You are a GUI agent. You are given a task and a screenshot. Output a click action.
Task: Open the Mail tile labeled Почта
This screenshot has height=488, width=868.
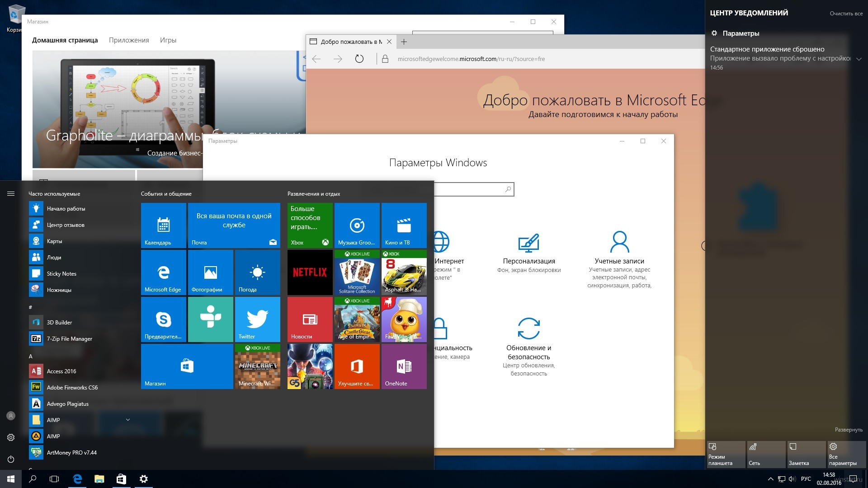click(234, 225)
